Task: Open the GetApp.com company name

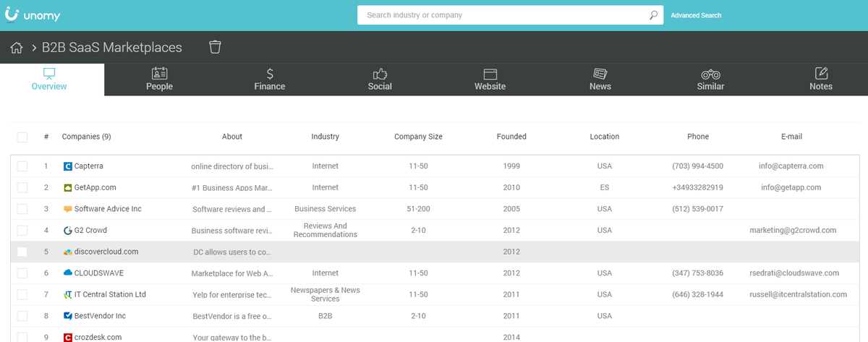Action: (95, 187)
